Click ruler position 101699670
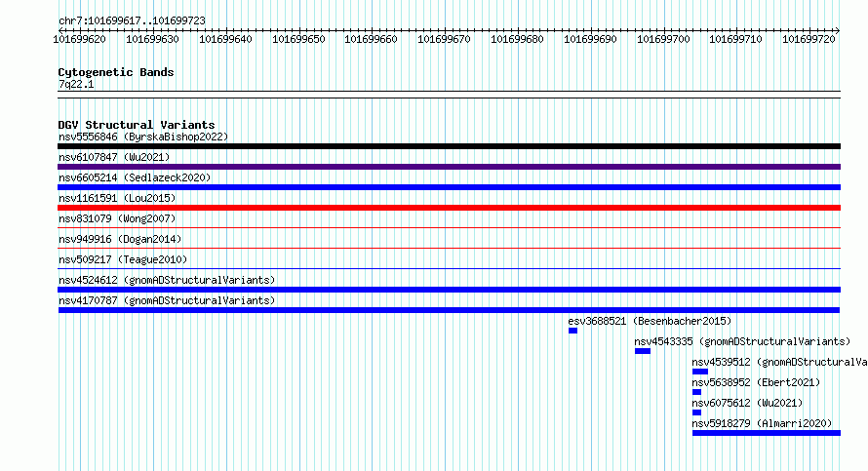Screen dimensions: 868x471 [x=444, y=39]
